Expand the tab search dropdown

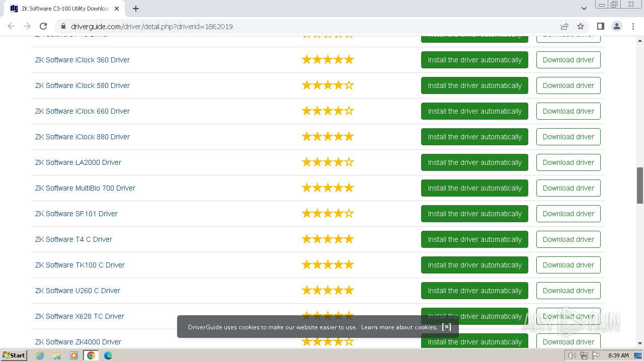584,9
